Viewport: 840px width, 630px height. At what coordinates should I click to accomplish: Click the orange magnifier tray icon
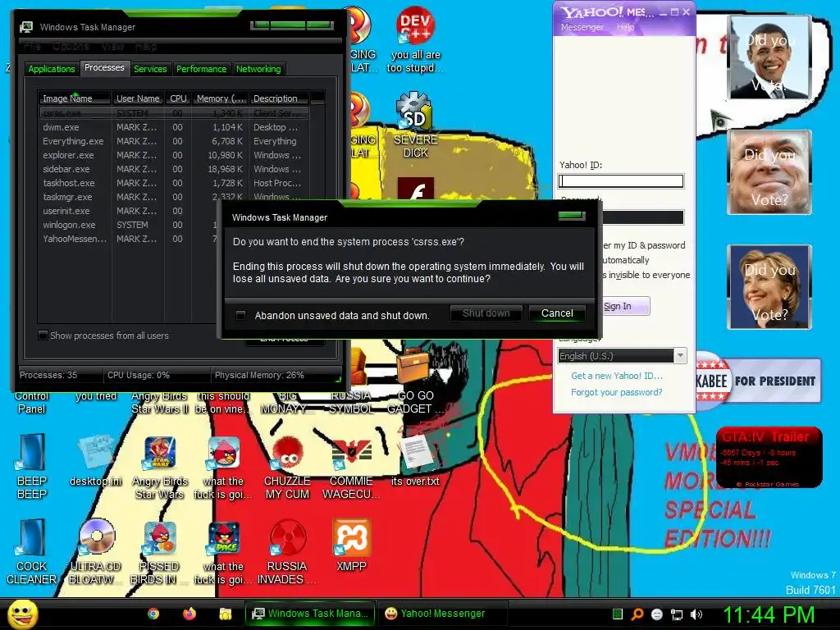(x=637, y=614)
